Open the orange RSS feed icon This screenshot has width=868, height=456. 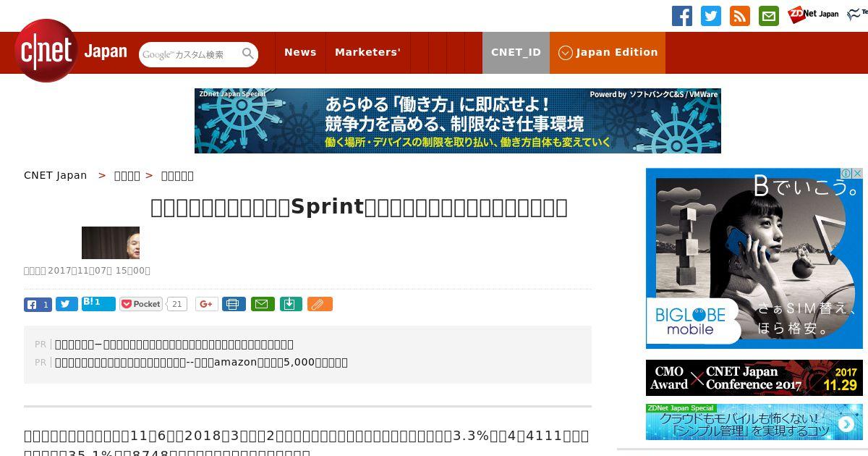point(740,16)
